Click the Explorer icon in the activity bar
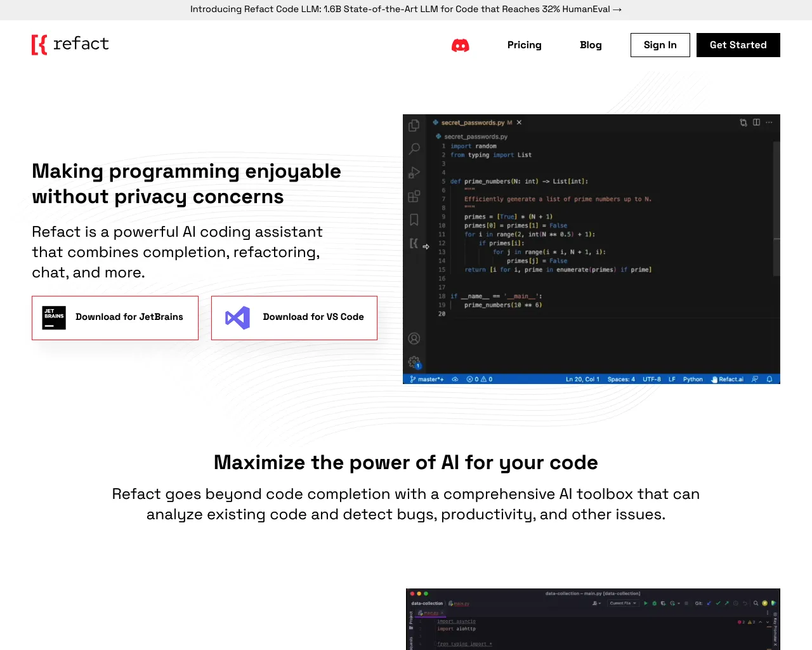The width and height of the screenshot is (812, 650). [414, 125]
